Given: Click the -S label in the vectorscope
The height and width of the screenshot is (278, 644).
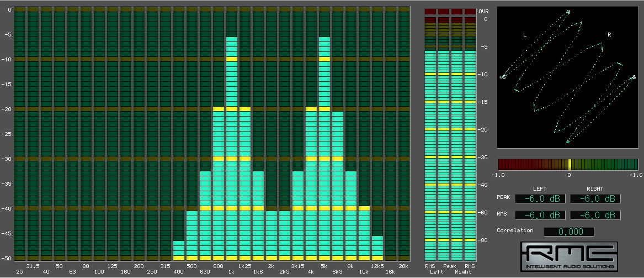Looking at the screenshot, I should tap(632, 77).
